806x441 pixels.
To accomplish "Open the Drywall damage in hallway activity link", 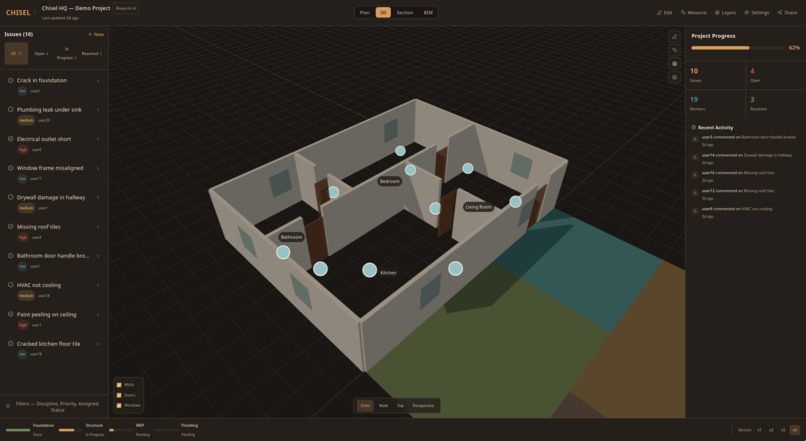I will click(768, 155).
